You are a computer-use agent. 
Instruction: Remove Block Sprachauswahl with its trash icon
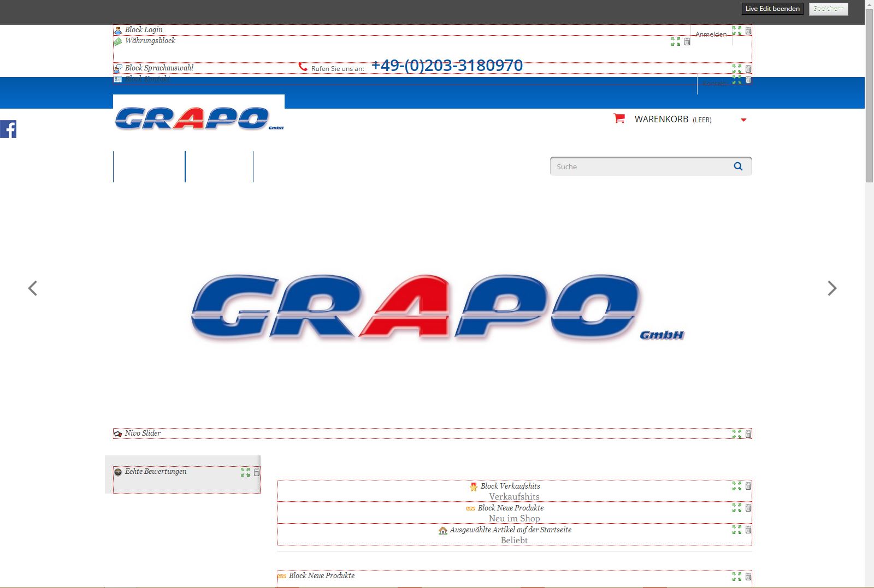(x=748, y=69)
